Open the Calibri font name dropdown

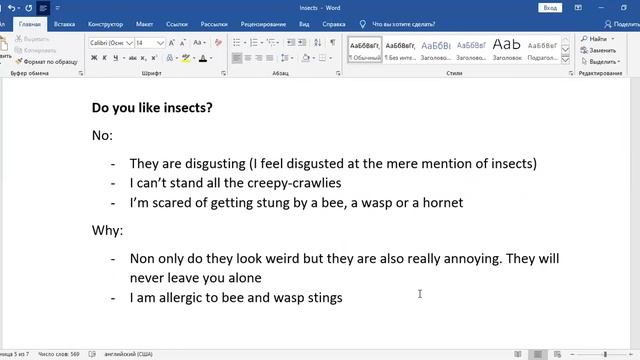(129, 43)
